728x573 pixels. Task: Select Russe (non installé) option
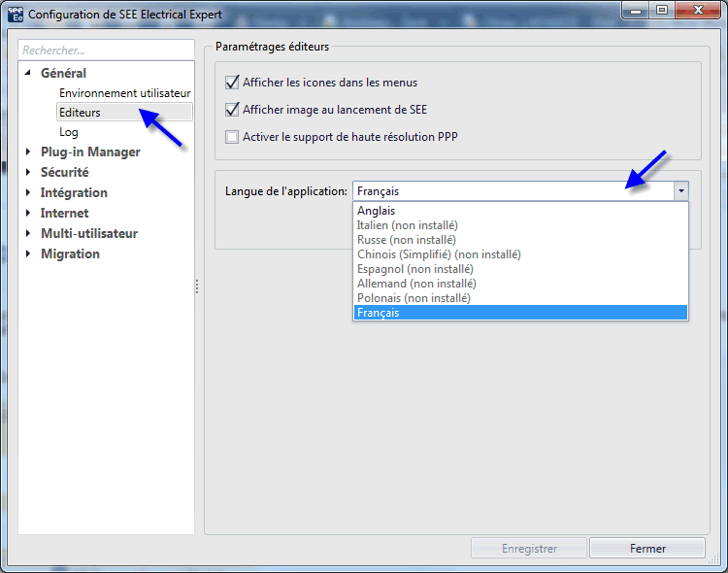520,240
